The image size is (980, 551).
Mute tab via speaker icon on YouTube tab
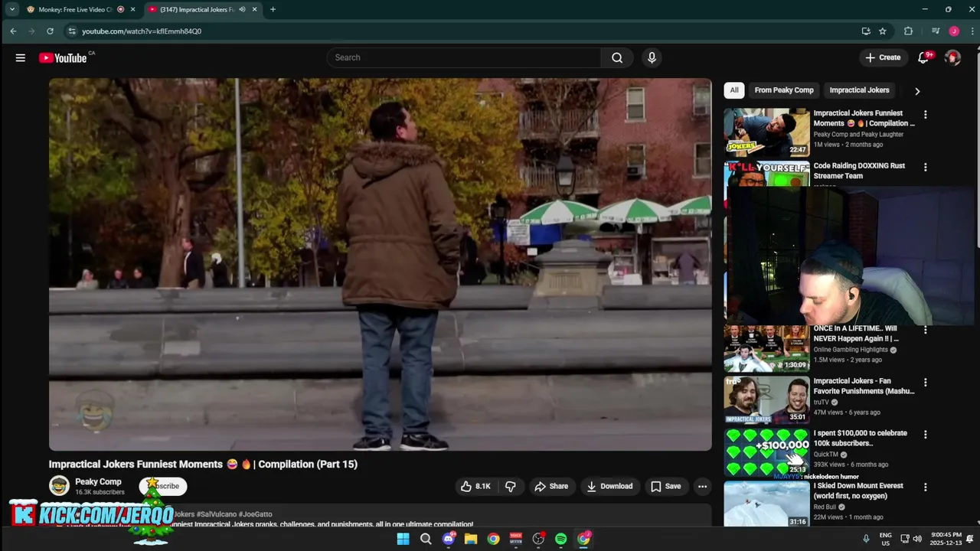point(242,9)
